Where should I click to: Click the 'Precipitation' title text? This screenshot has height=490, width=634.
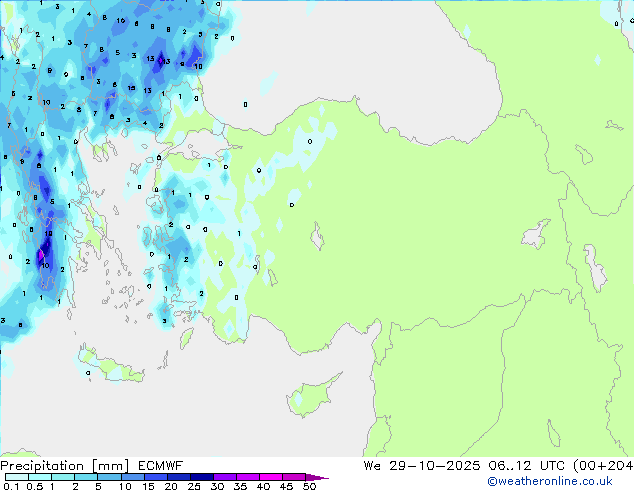coord(42,466)
